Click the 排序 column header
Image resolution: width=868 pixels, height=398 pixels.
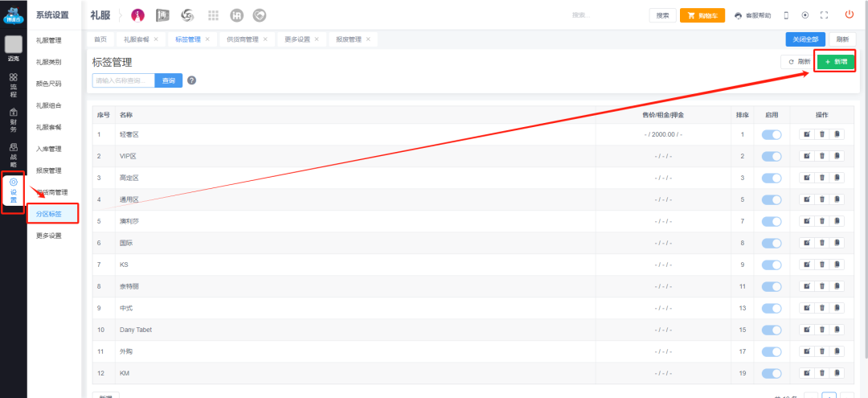743,115
